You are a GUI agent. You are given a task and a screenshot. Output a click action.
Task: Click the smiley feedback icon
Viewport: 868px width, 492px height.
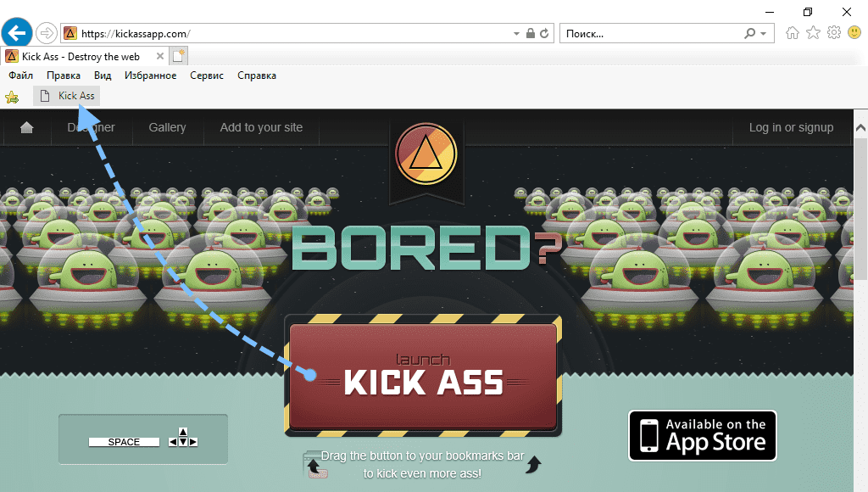(854, 33)
